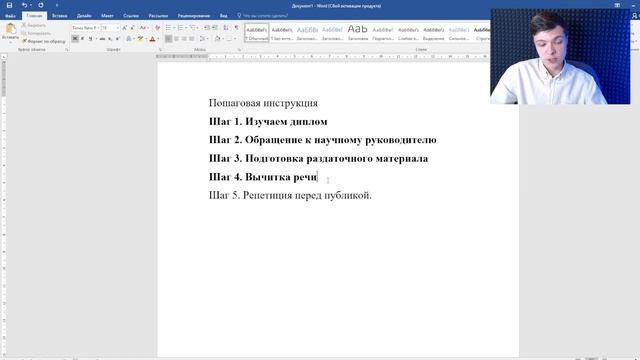Switch to the Макет ribbon tab
The image size is (640, 360).
tap(107, 16)
